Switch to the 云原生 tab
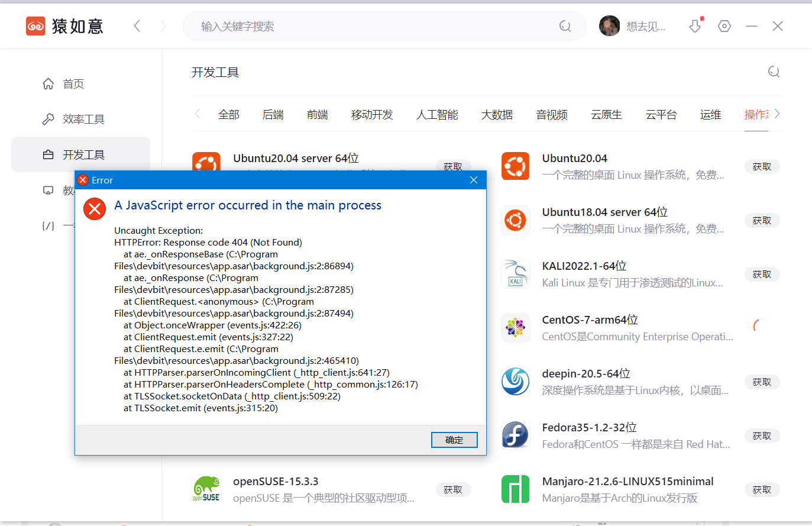The height and width of the screenshot is (526, 812). 606,114
